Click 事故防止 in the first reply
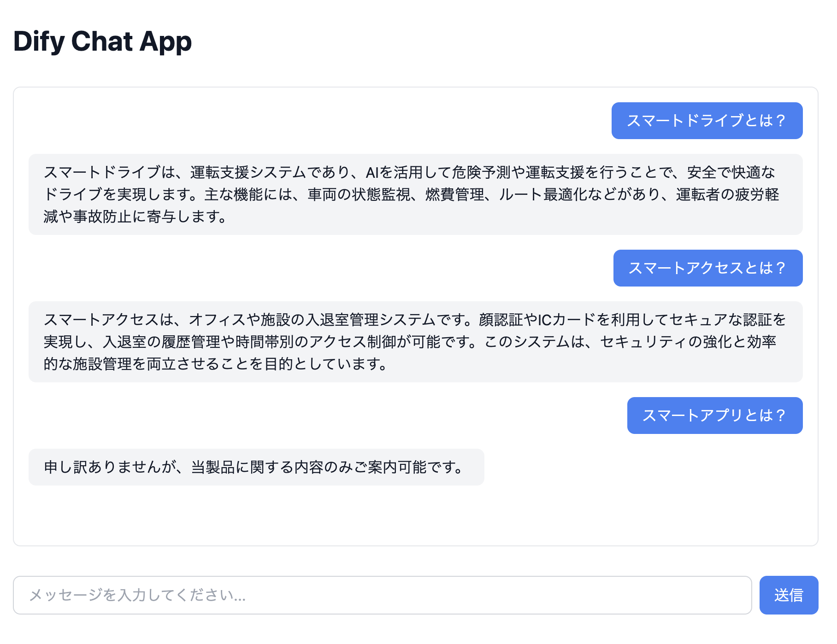Viewport: 837px width, 644px height. click(x=103, y=217)
